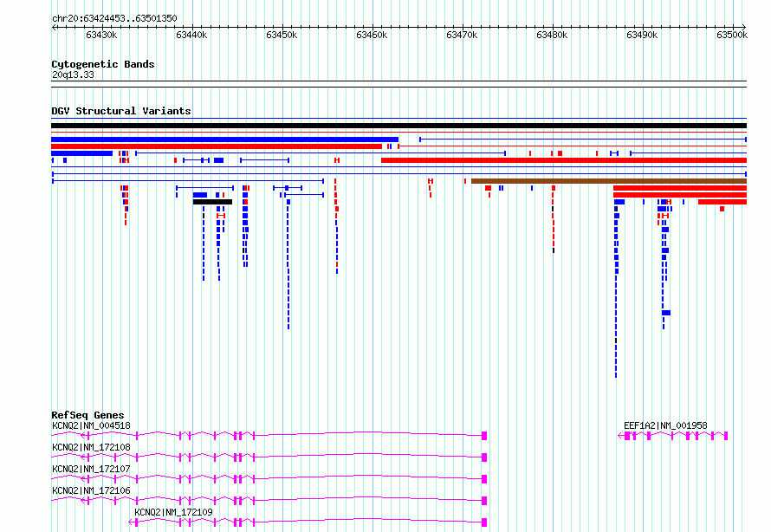
Task: Select the Cytogenetic Bands track title
Action: click(x=103, y=64)
